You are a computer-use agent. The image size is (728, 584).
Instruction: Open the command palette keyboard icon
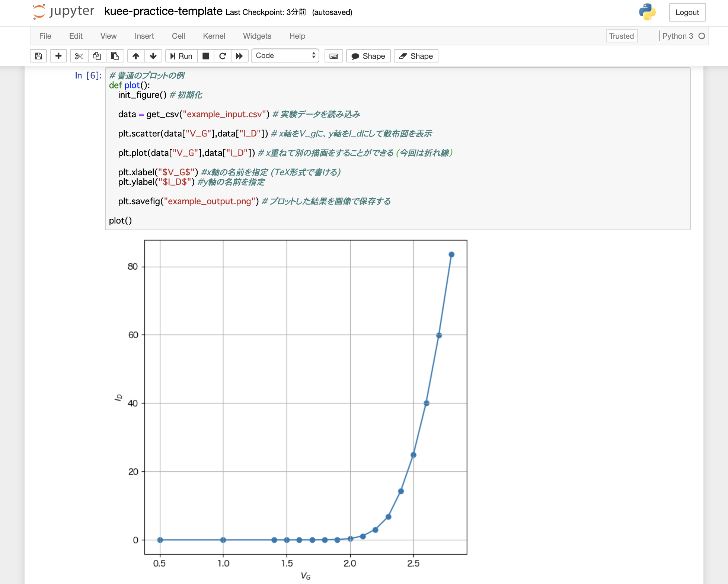click(x=333, y=56)
